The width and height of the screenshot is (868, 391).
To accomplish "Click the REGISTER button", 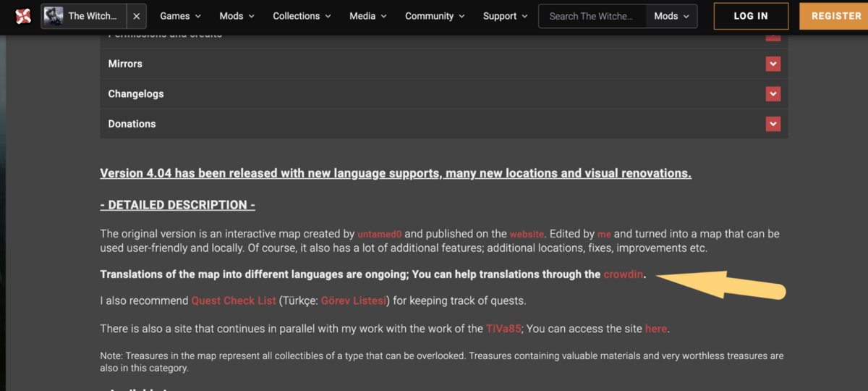I will (835, 16).
